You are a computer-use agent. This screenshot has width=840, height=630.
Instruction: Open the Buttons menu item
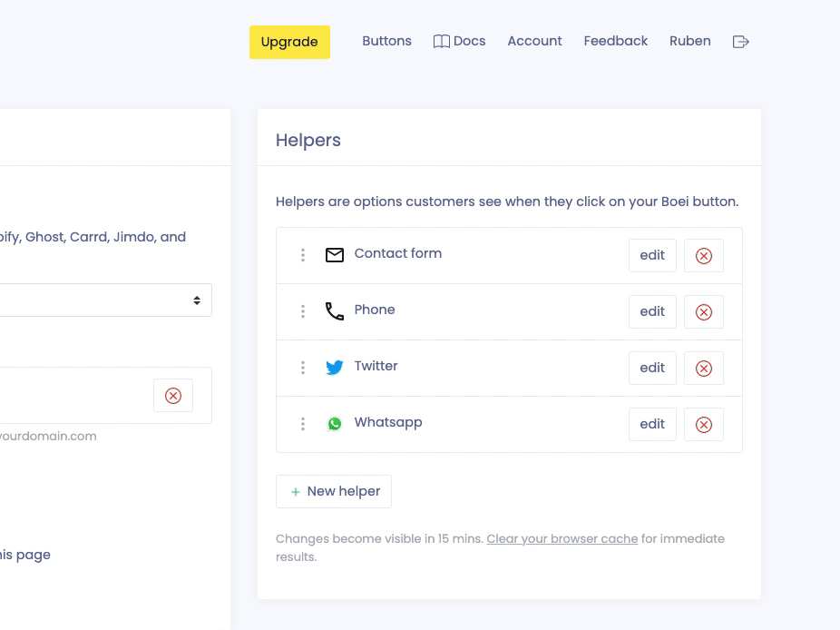click(x=386, y=42)
